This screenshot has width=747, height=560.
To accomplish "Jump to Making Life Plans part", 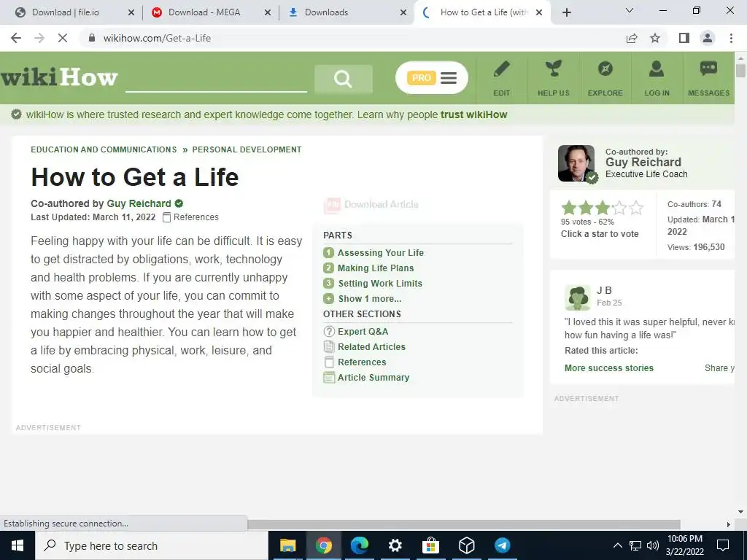I will (x=376, y=268).
